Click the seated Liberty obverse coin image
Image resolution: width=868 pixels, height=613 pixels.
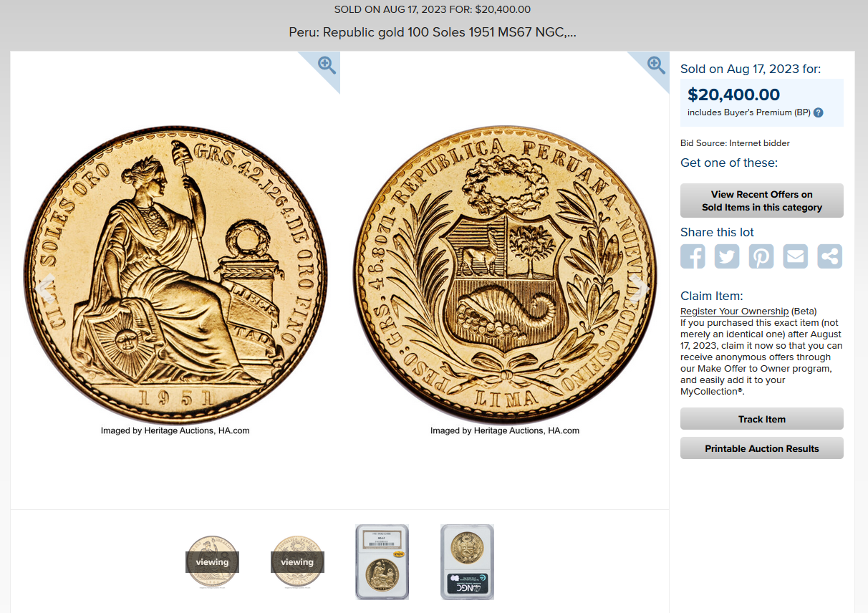[175, 276]
